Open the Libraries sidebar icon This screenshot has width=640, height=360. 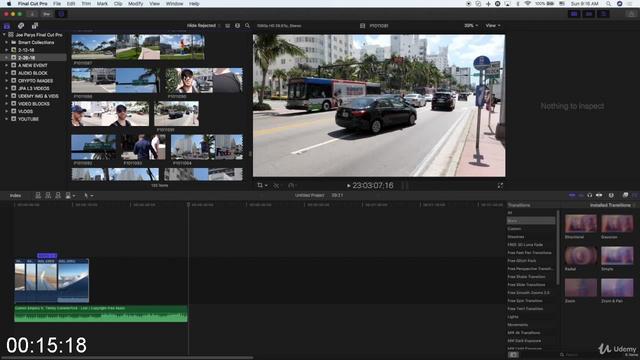coord(7,26)
